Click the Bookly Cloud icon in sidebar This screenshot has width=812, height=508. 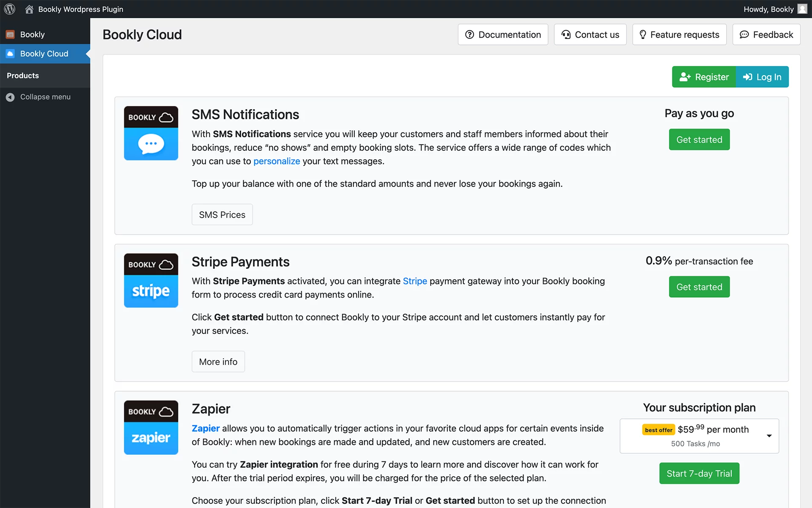(10, 54)
